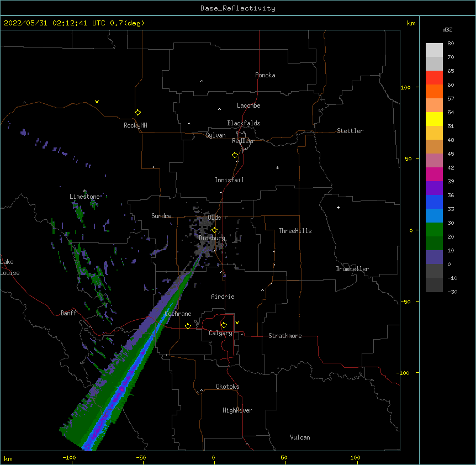Click the HighRiver label
The height and width of the screenshot is (465, 476).
237,410
